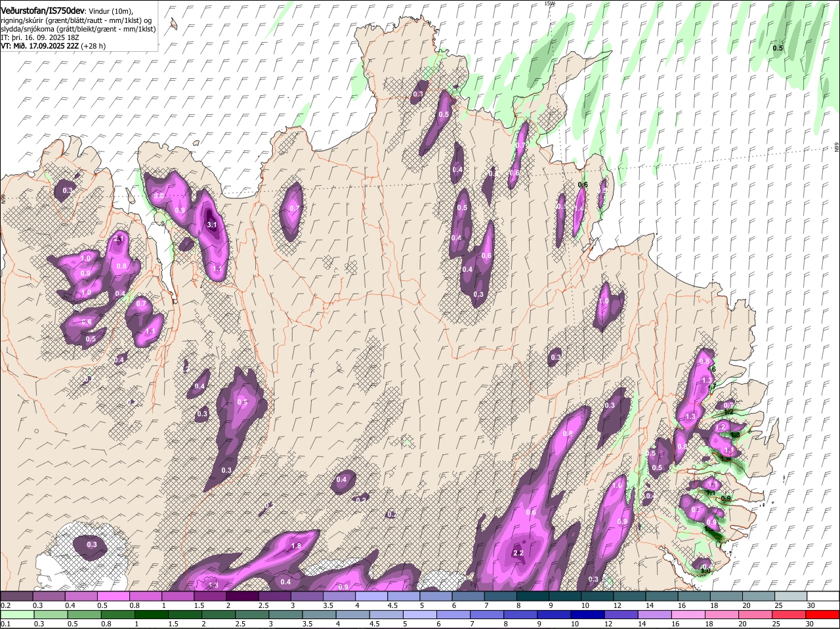Click the top-row legend swatch for 1–1.5
The image size is (840, 629).
tap(177, 596)
